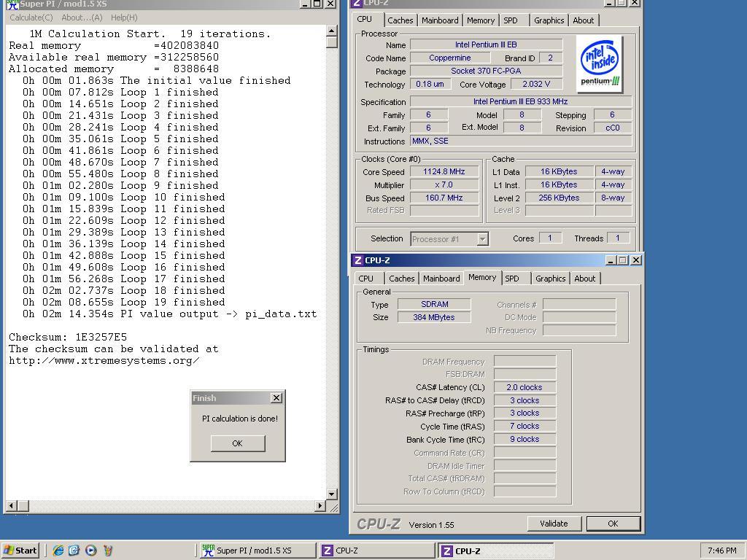Close the front CPU-Z window
Viewport: 747px width, 560px height.
pyautogui.click(x=635, y=260)
